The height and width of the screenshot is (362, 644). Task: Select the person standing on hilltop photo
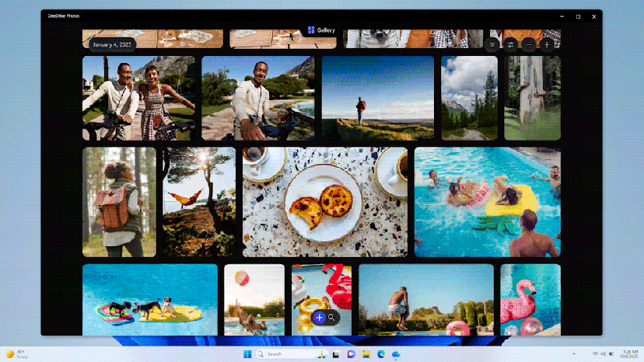click(x=377, y=98)
